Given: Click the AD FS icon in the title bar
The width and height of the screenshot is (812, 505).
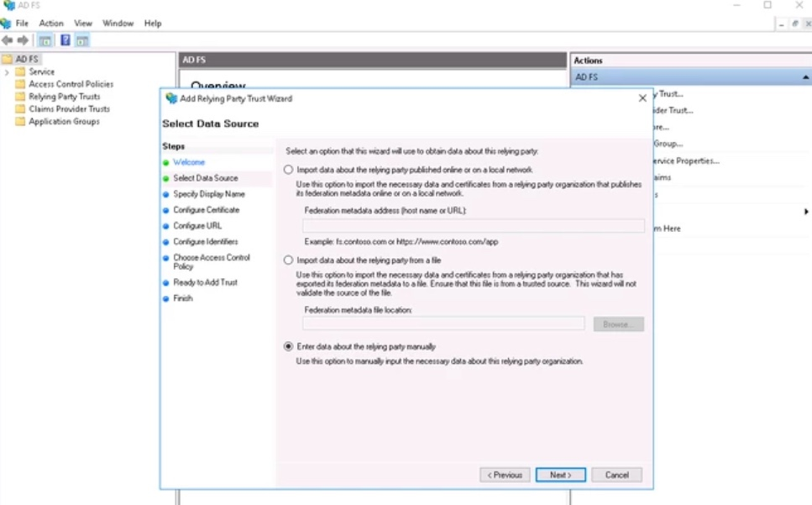Looking at the screenshot, I should [x=8, y=5].
